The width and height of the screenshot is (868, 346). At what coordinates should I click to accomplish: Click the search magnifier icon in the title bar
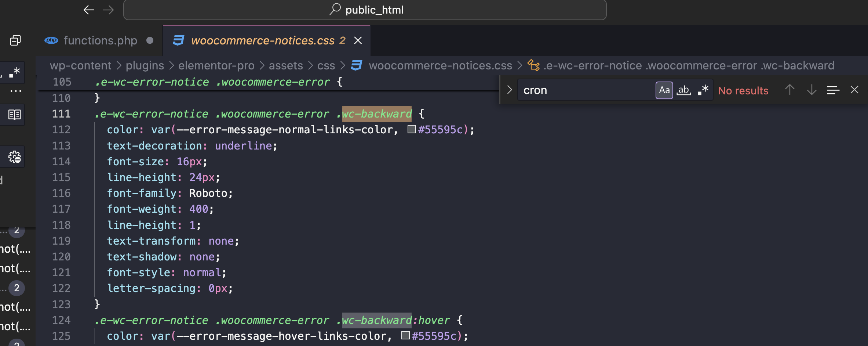point(335,10)
